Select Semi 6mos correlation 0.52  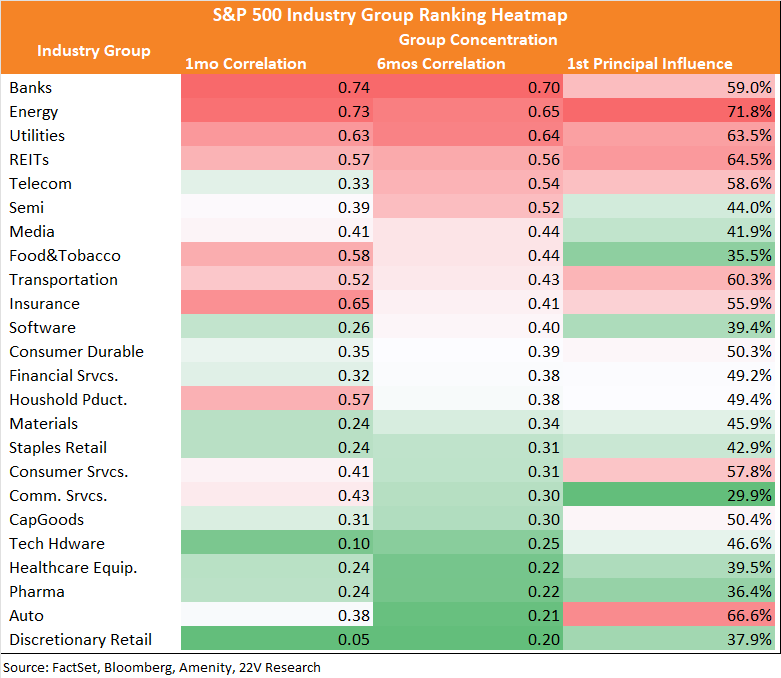(x=544, y=208)
